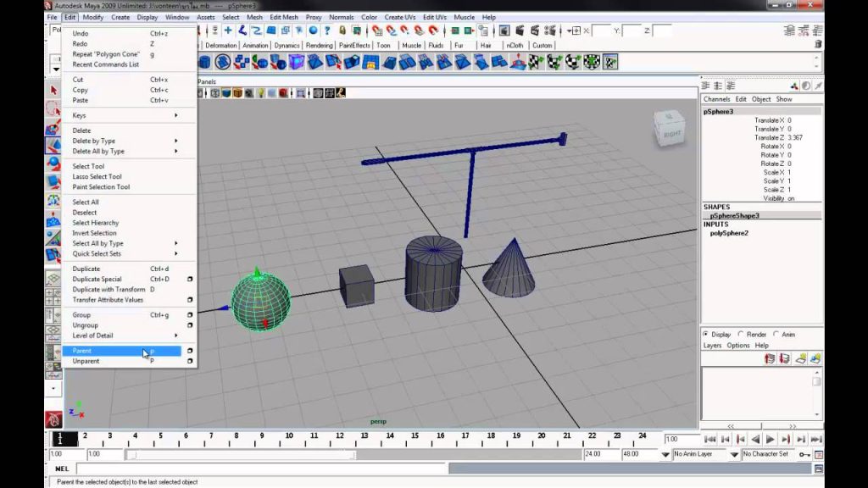Viewport: 868px width, 488px height.
Task: Select the Render radio button
Action: pos(741,334)
